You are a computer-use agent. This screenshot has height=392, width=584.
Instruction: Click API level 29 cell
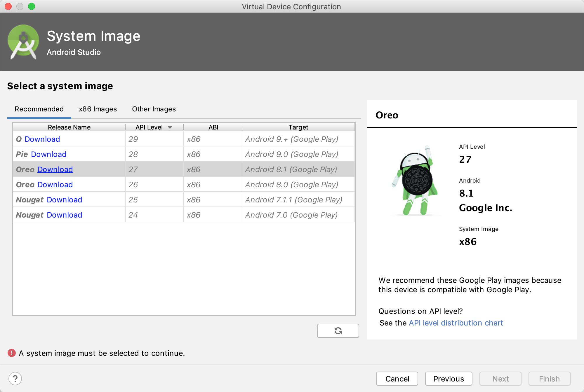point(154,139)
